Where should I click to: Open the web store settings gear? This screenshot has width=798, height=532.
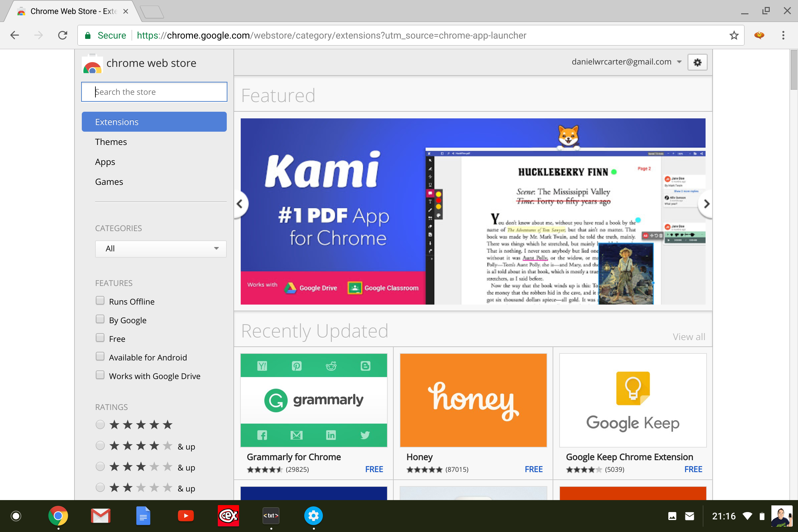click(x=697, y=62)
